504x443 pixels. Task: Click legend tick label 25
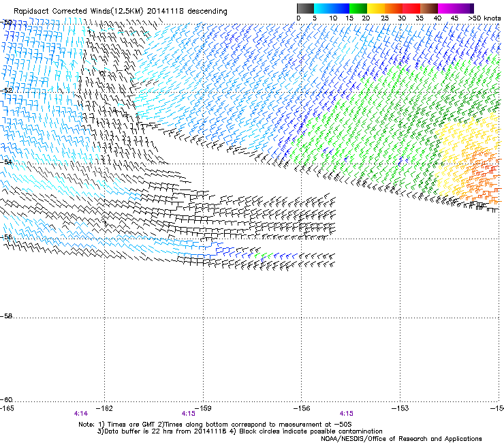click(x=385, y=18)
